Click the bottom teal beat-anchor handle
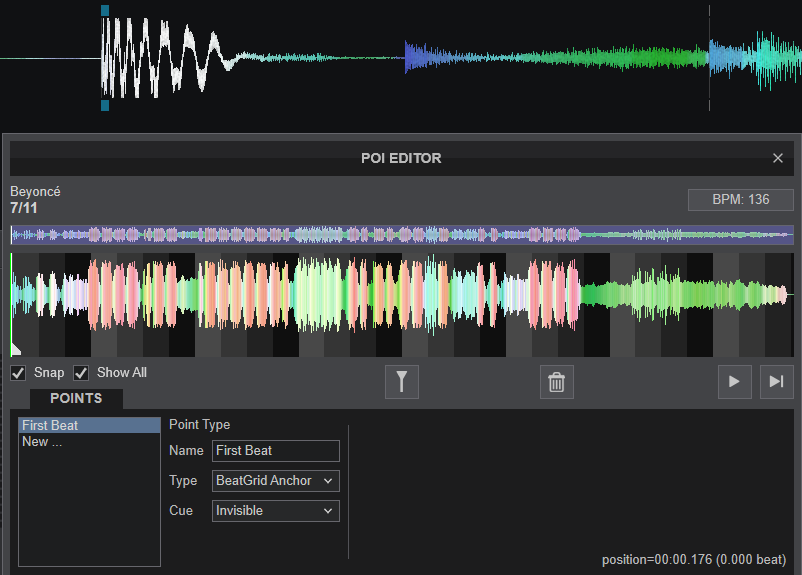This screenshot has height=575, width=802. 105,105
